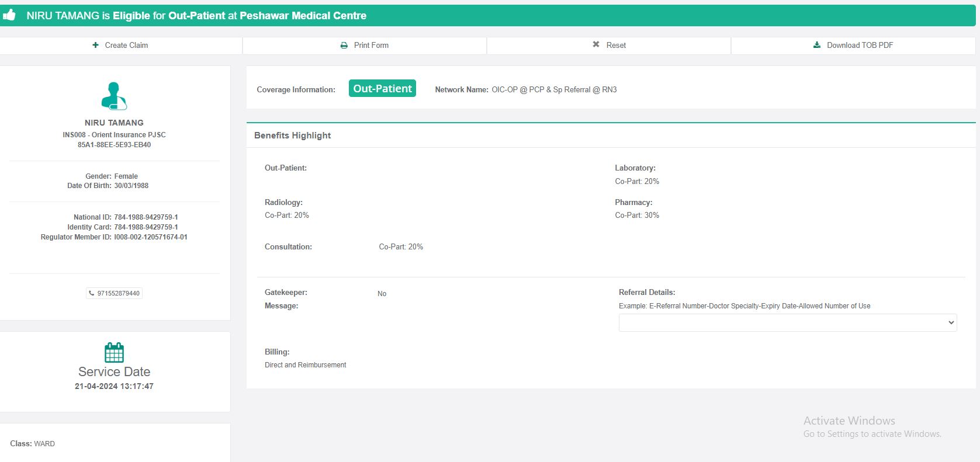Screen dimensions: 980x462
Task: Click the thumbs-up icon in eligibility banner
Action: point(9,15)
